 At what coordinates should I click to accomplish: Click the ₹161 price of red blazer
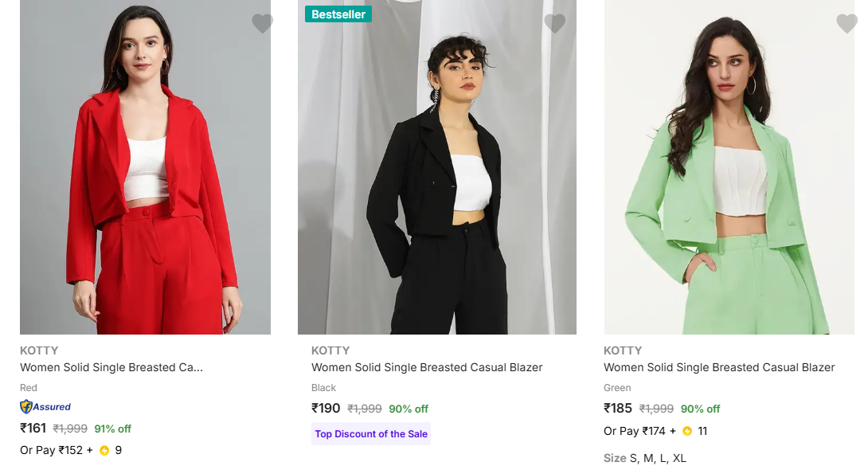[x=33, y=428]
